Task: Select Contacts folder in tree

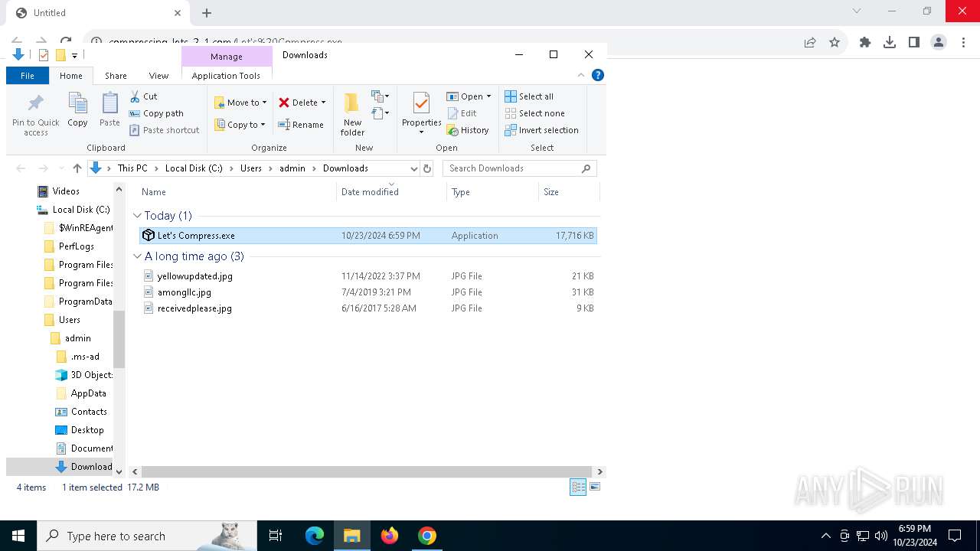Action: click(89, 412)
